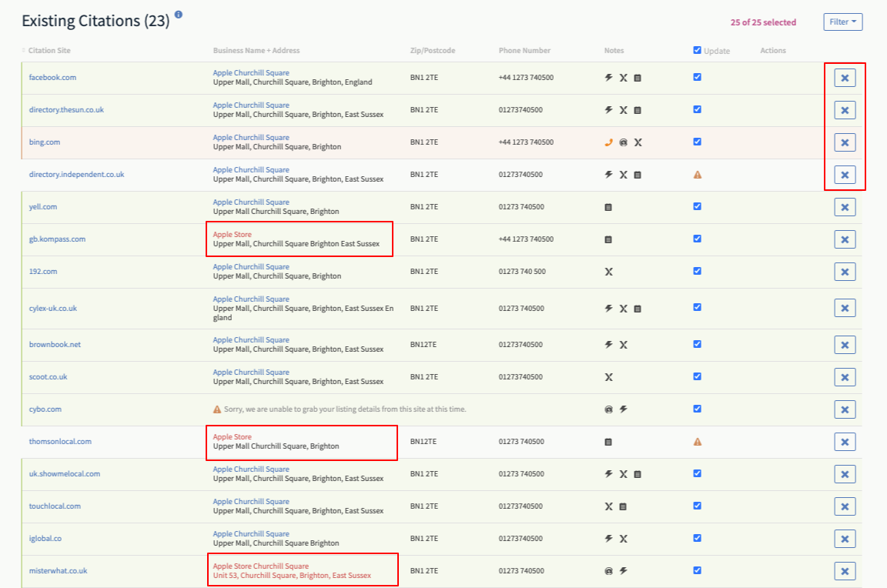Image resolution: width=887 pixels, height=588 pixels.
Task: Click the X note icon for 192.com
Action: 609,272
